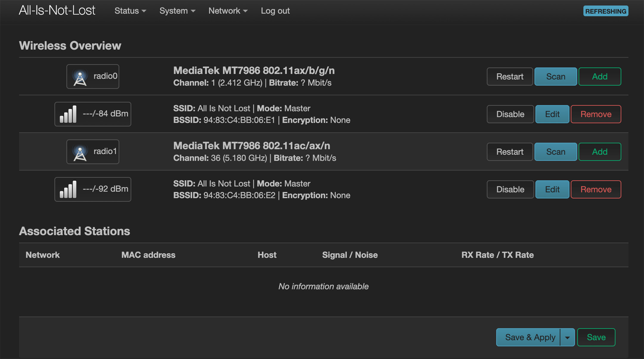Disable the first All Is Not Lost network
This screenshot has height=359, width=644.
click(x=510, y=114)
